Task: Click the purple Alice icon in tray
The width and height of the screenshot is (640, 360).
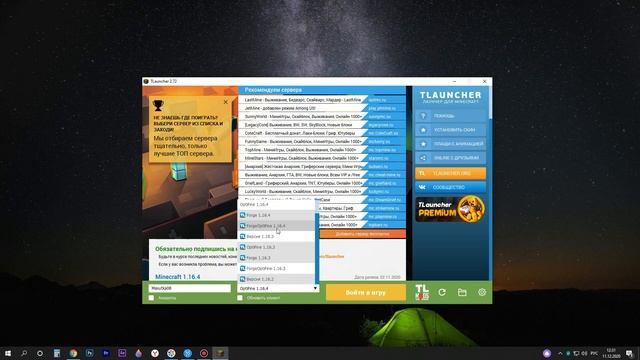Action: coord(547,353)
